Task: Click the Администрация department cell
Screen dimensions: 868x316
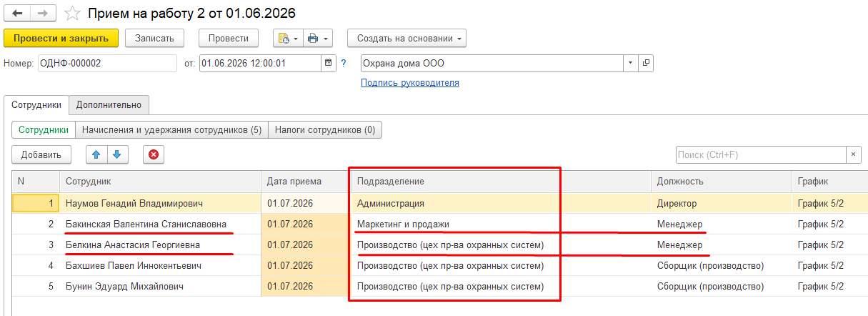Action: 500,204
